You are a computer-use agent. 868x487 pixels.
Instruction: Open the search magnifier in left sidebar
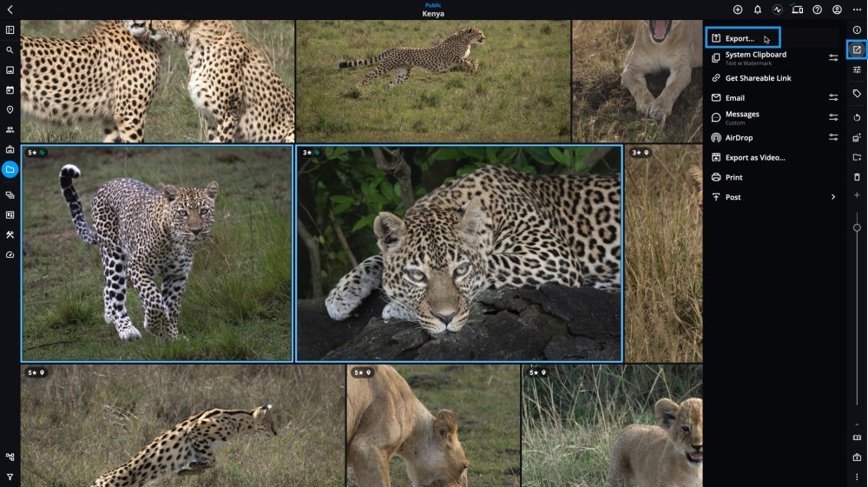tap(10, 49)
